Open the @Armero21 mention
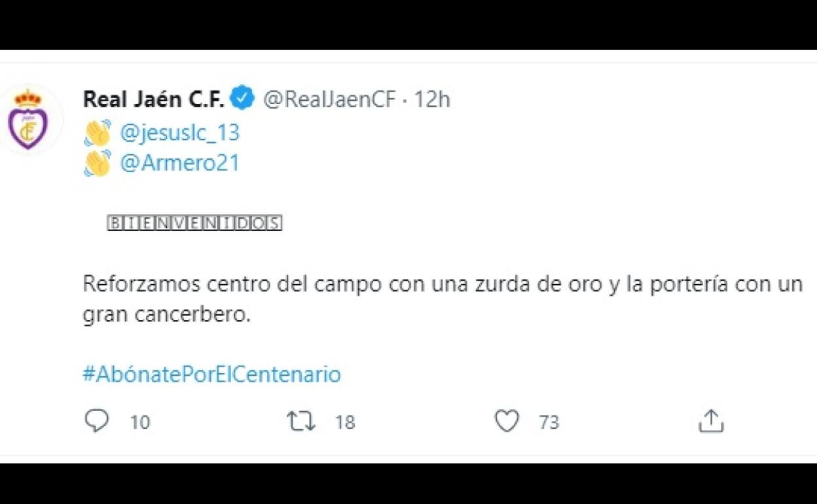 180,163
